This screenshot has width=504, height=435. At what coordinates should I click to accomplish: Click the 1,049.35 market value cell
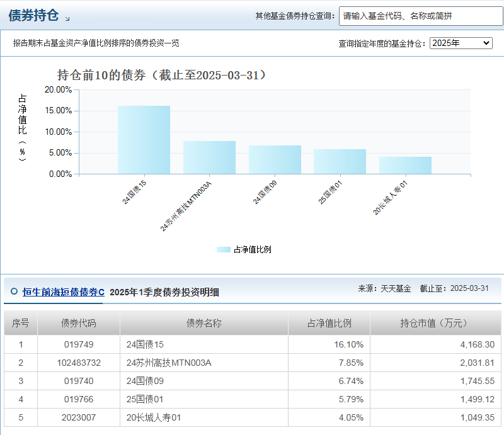pos(436,417)
